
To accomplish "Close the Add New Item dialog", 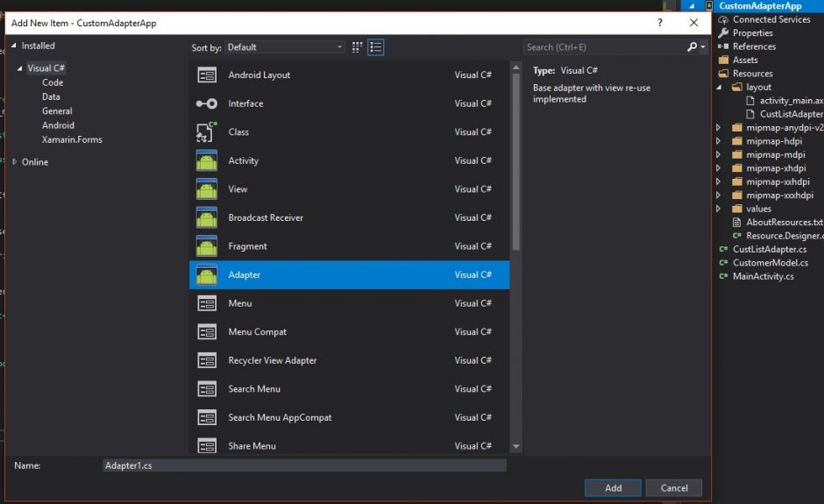I will click(x=693, y=23).
